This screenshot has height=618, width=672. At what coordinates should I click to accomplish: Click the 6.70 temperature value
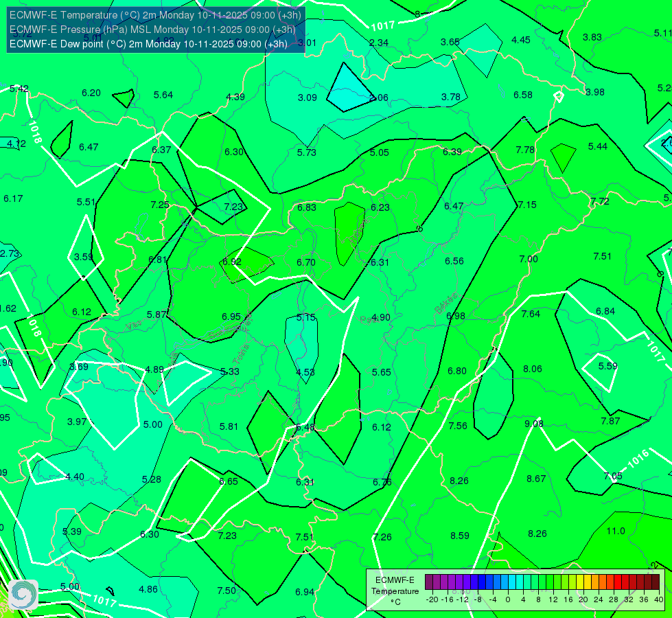(x=306, y=262)
